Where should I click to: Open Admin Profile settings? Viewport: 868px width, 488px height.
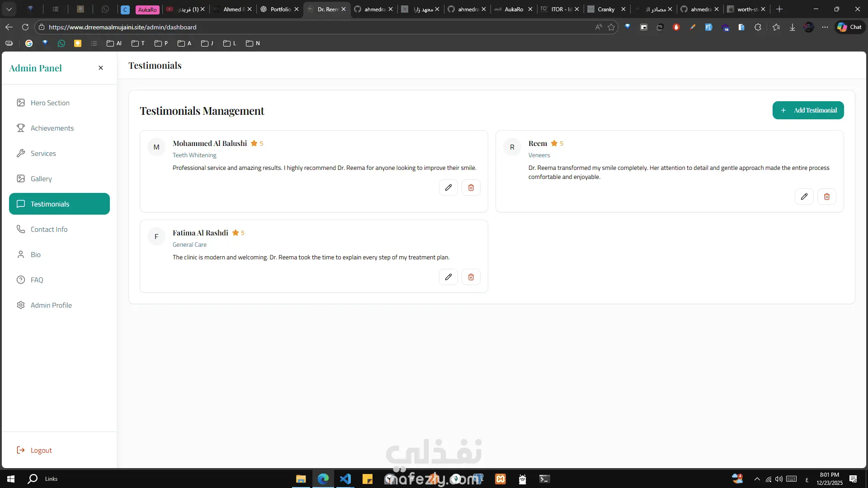pyautogui.click(x=51, y=305)
